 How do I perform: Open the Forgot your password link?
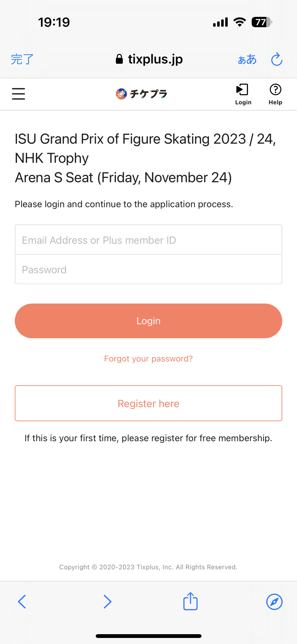coord(148,359)
